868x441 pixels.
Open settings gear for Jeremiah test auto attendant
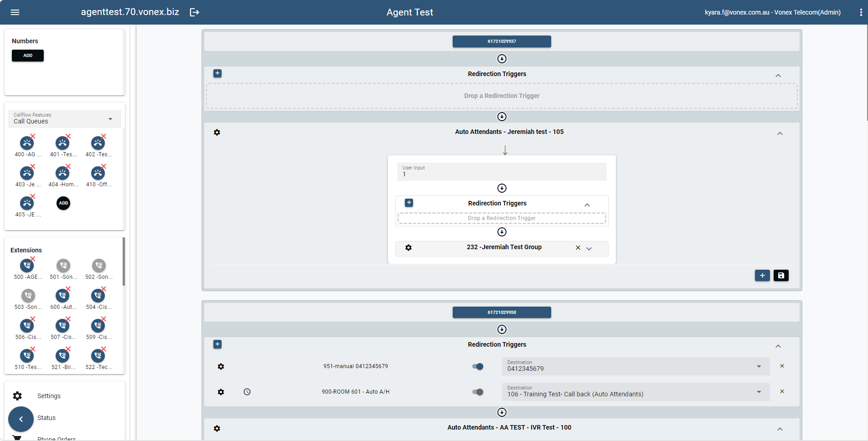217,133
